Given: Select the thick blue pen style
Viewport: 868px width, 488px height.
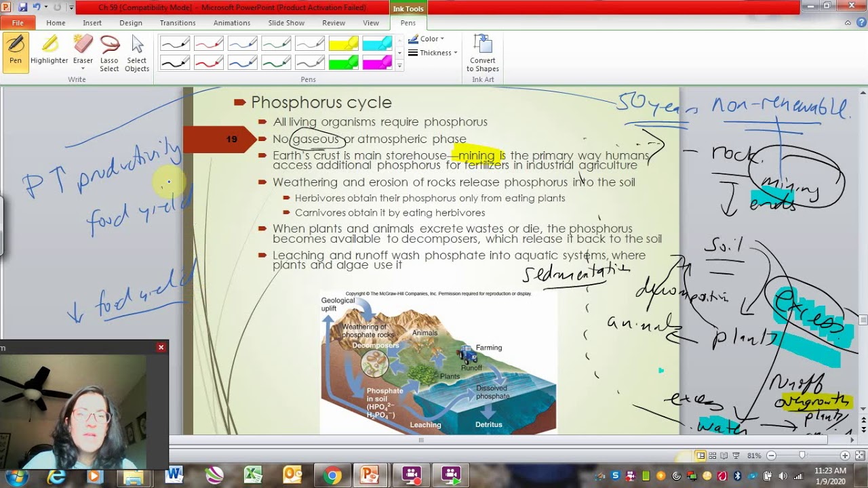Looking at the screenshot, I should pos(243,62).
